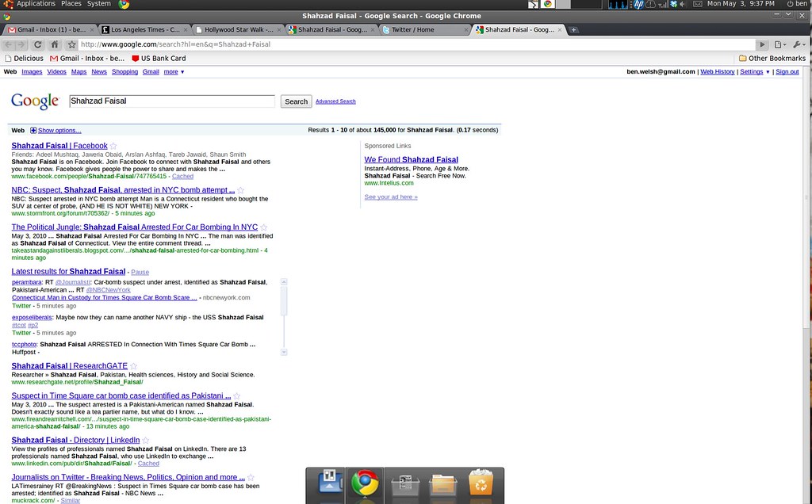The width and height of the screenshot is (812, 504).
Task: Open the Maps link
Action: click(79, 72)
